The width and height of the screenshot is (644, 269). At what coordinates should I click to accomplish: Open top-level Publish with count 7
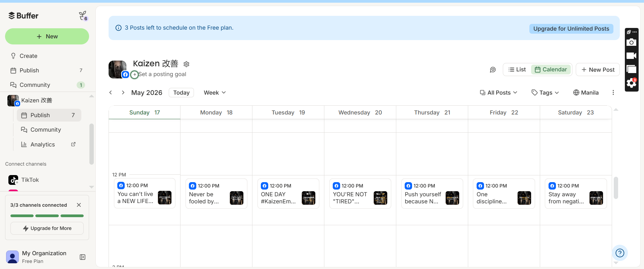click(47, 70)
